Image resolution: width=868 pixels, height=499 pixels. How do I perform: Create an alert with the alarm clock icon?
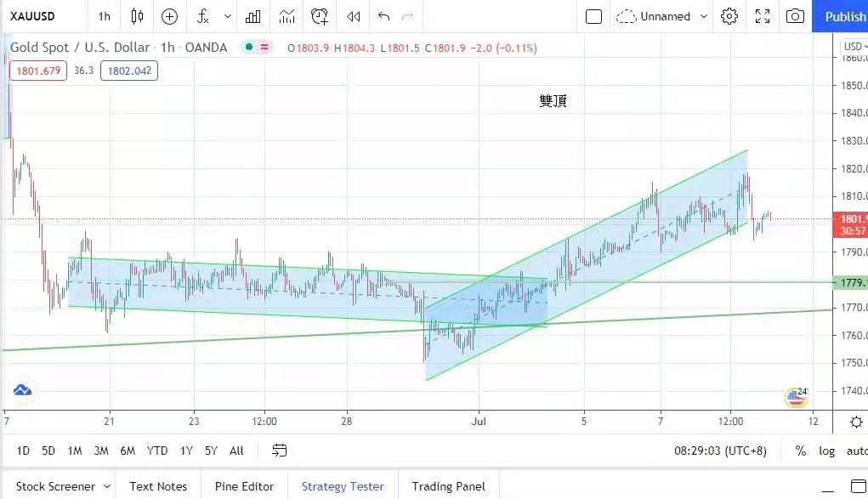tap(320, 16)
